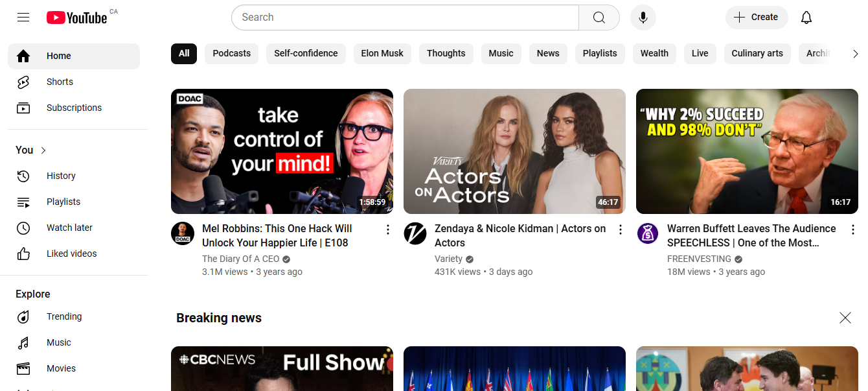Click the History clock icon

click(23, 176)
